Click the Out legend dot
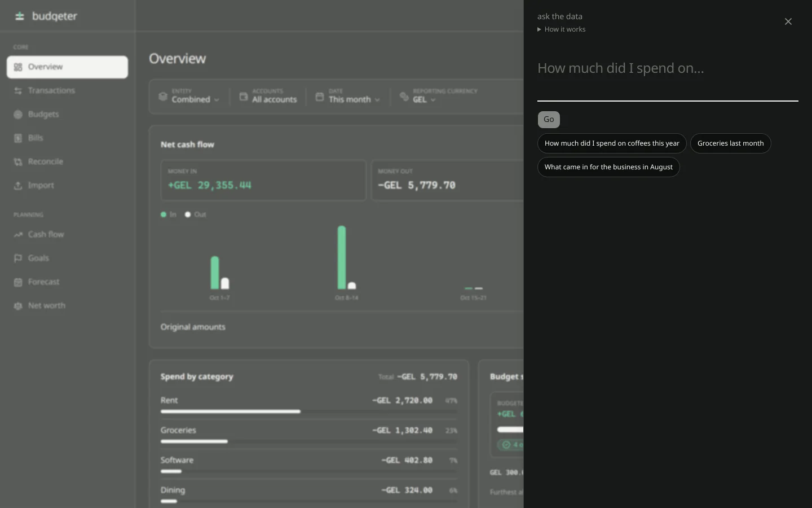The height and width of the screenshot is (508, 812). pyautogui.click(x=188, y=214)
